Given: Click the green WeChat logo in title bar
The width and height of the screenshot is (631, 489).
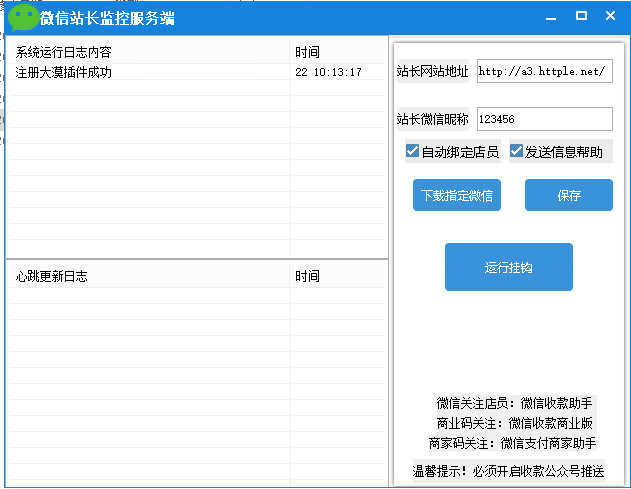Looking at the screenshot, I should click(x=23, y=18).
